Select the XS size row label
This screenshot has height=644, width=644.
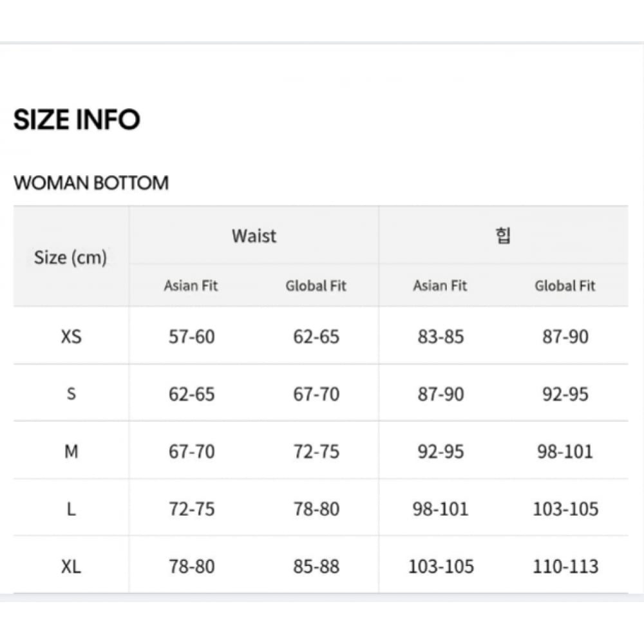pos(71,336)
